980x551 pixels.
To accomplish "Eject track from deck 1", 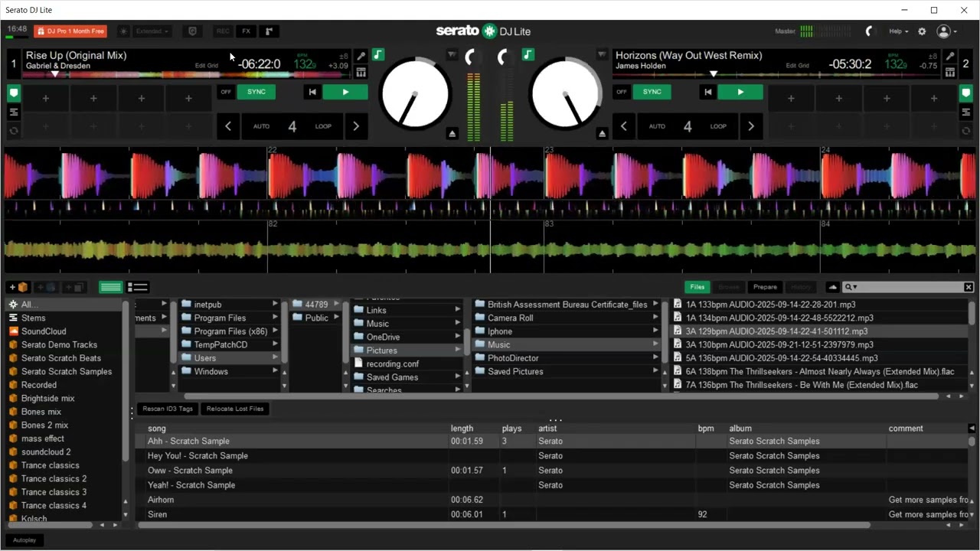I will pyautogui.click(x=452, y=133).
